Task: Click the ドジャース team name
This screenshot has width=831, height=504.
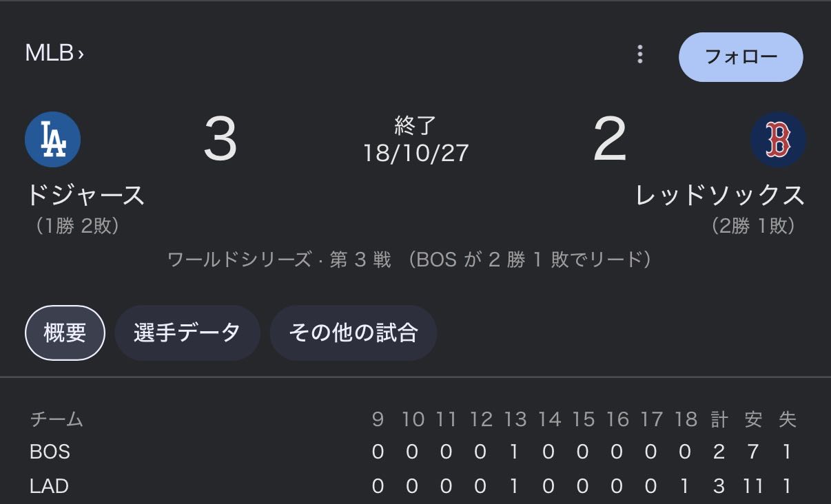Action: coord(85,195)
